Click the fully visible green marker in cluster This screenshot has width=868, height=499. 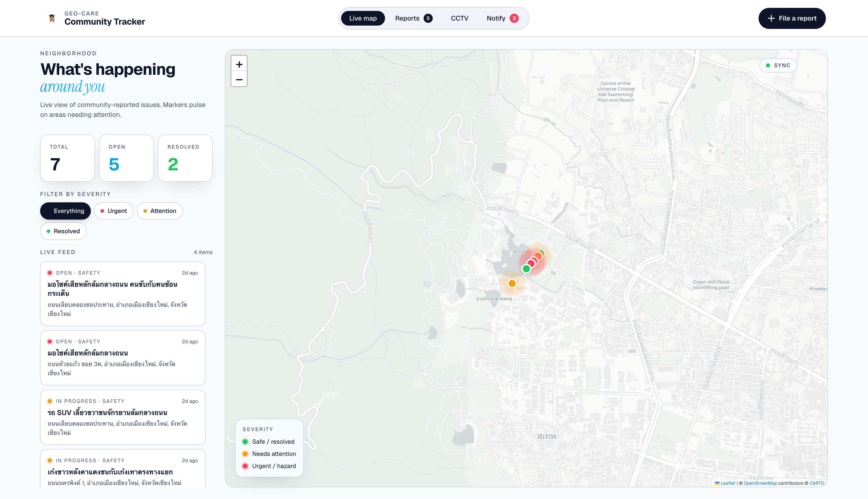coord(526,269)
